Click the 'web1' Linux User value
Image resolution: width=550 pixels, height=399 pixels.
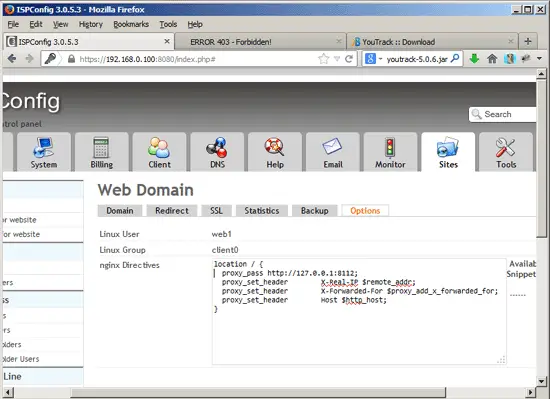tap(221, 234)
